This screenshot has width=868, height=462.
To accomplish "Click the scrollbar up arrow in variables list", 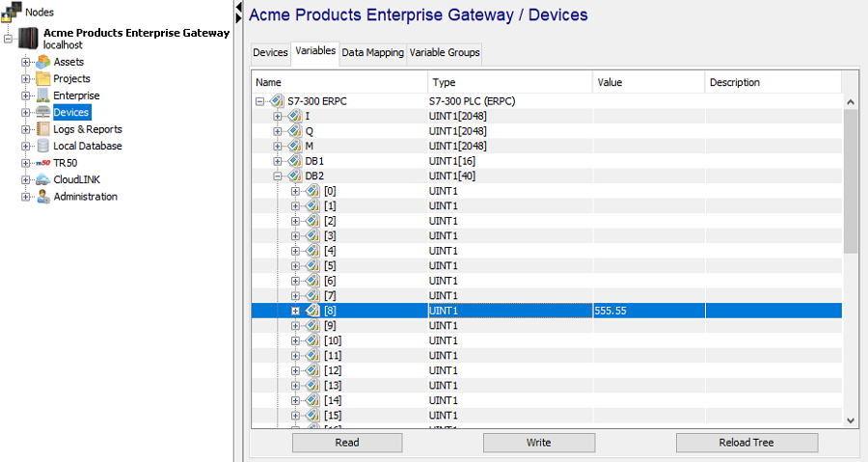I will 851,102.
